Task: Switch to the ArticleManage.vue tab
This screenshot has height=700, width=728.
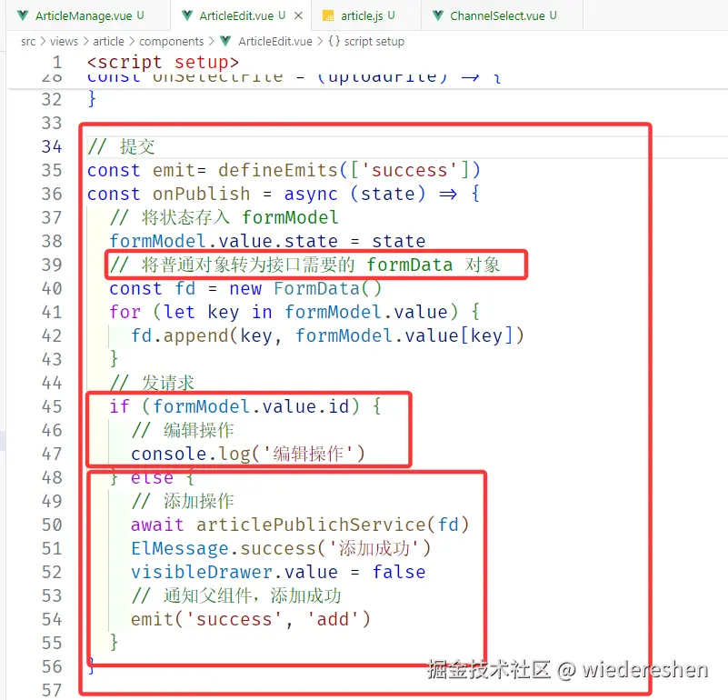Action: pyautogui.click(x=88, y=15)
